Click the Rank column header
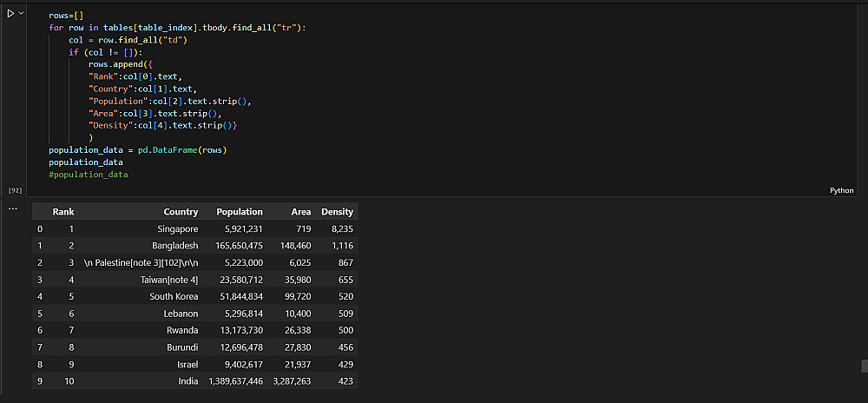 click(63, 212)
